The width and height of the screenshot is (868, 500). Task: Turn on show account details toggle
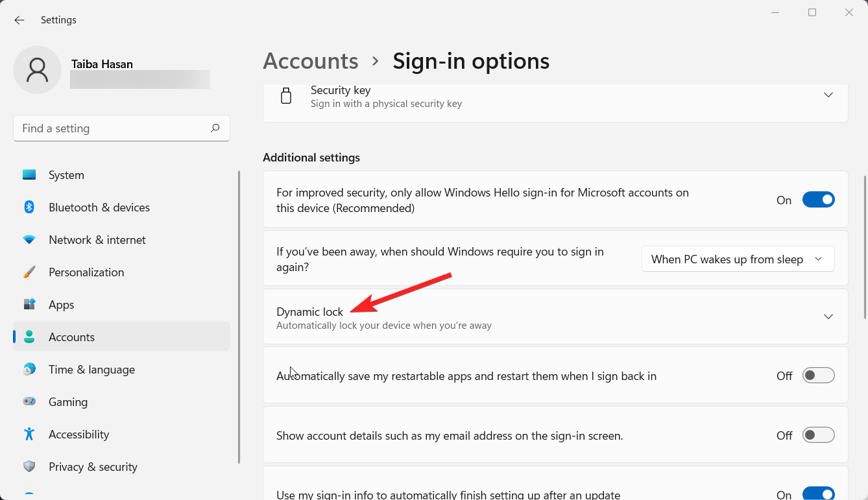coord(818,435)
